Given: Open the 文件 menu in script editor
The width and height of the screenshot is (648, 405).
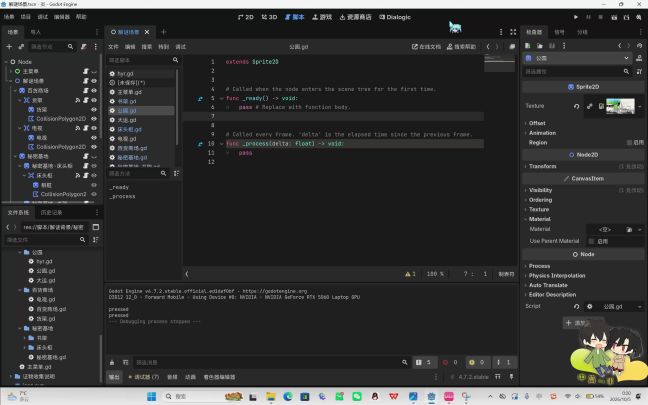Looking at the screenshot, I should 113,47.
